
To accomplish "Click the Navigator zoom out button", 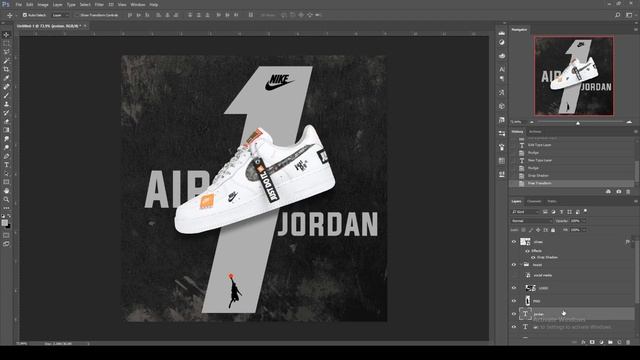I will click(531, 122).
